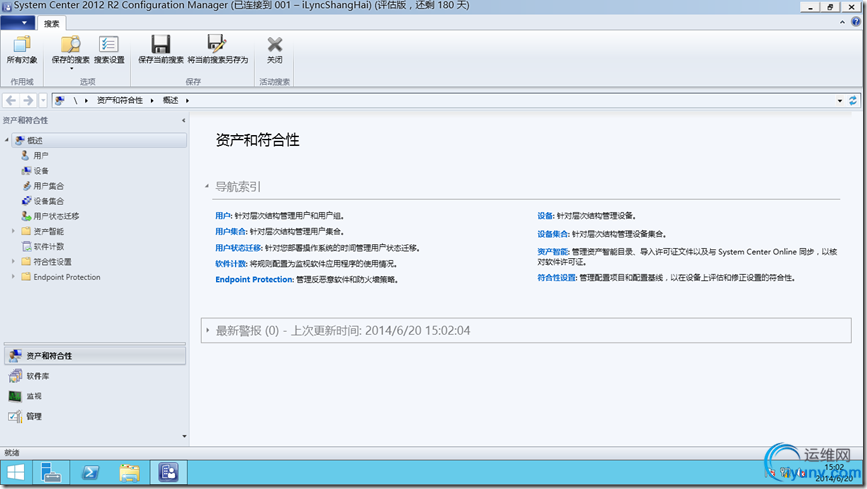Open 软件计数 link in navigation index
867x489 pixels.
pyautogui.click(x=231, y=264)
